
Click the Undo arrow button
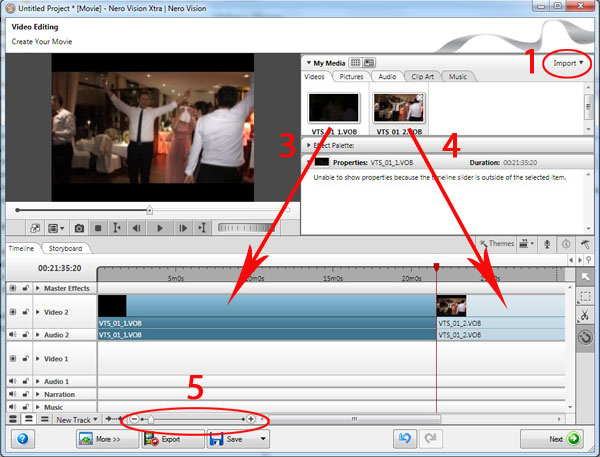(x=403, y=438)
